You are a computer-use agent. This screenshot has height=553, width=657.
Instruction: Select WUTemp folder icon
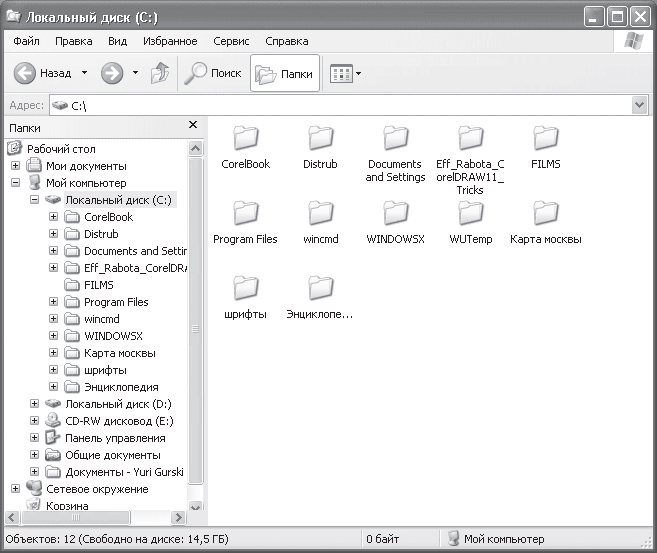(471, 213)
